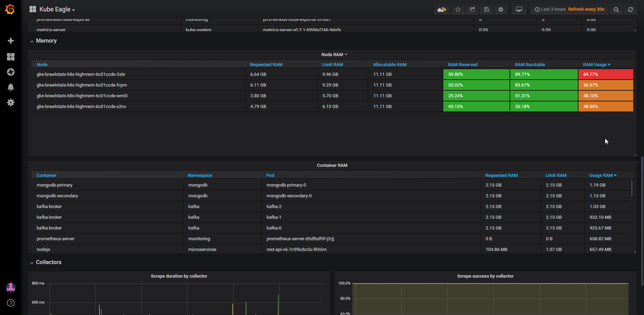
Task: Open Alerting bell icon in sidebar
Action: tap(11, 87)
